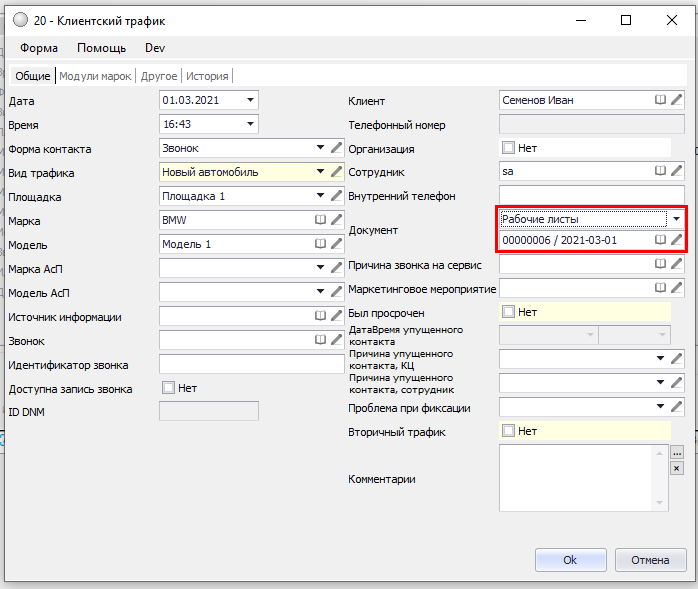Switch to the Модули марок tab

click(97, 76)
